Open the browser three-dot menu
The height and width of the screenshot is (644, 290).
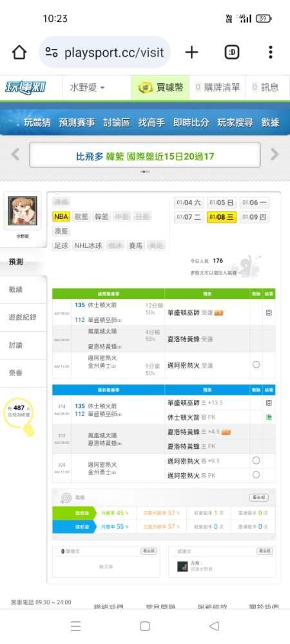click(270, 52)
